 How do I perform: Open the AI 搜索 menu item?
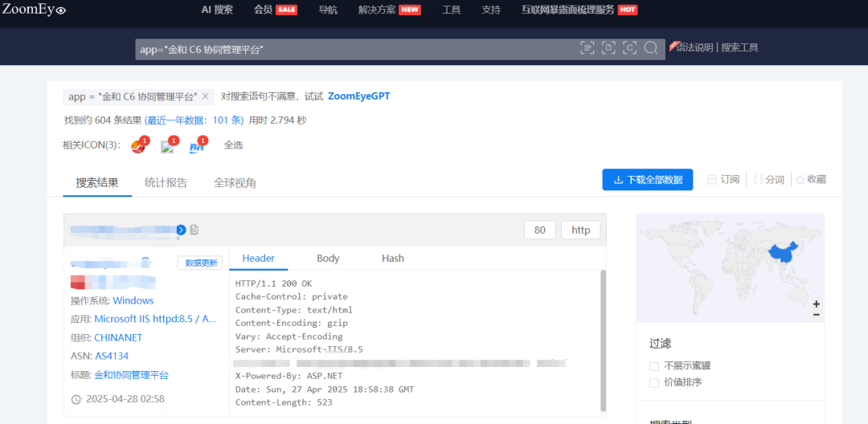217,10
